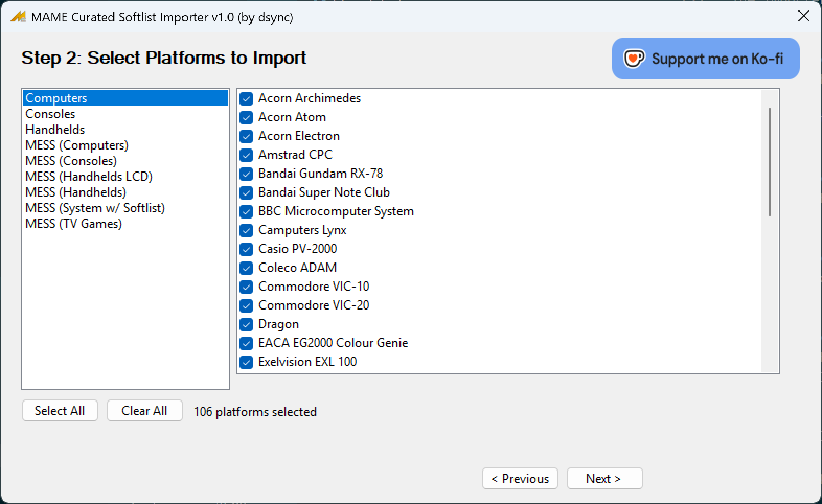Open the MESS (Computers) category

pyautogui.click(x=125, y=145)
